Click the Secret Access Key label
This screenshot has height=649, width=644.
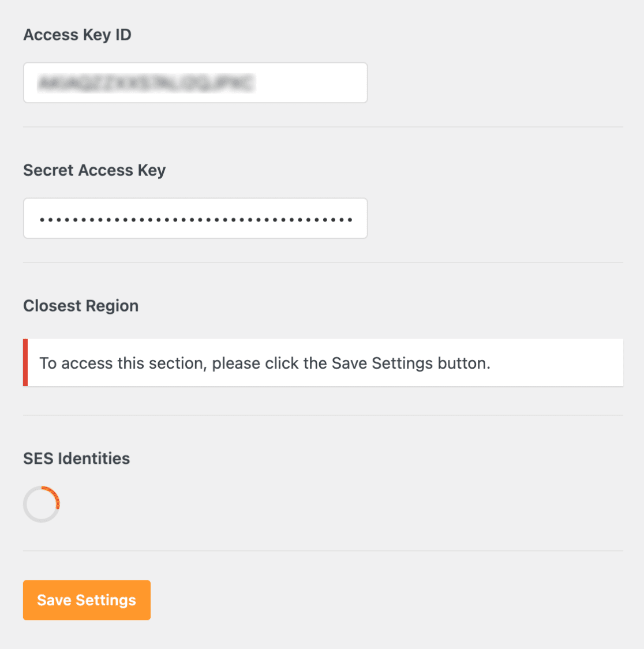(94, 171)
